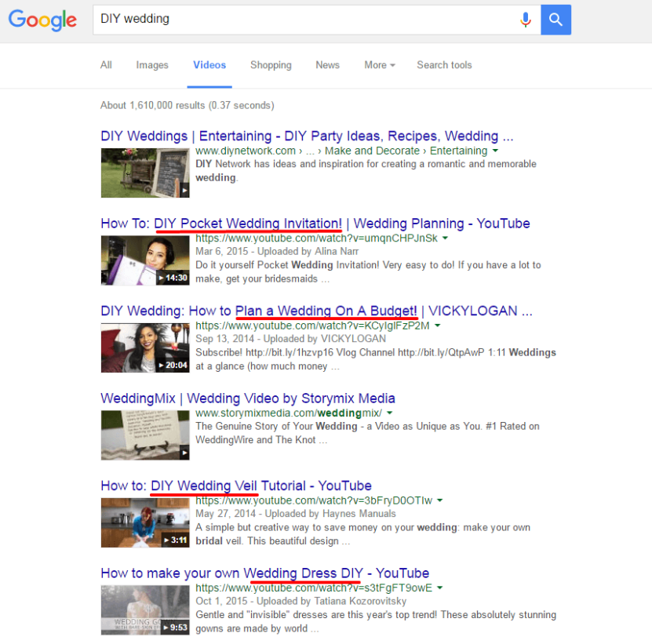Screen dimensions: 652x644
Task: Play the 14:30 video thumbnail
Action: (145, 260)
